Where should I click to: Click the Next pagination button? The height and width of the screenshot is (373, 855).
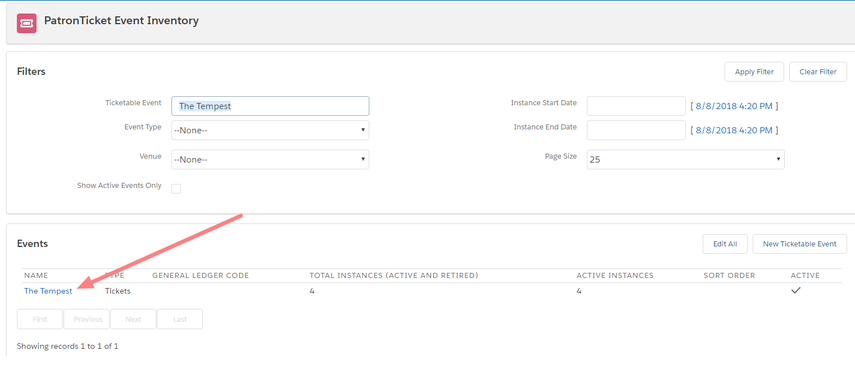tap(133, 319)
